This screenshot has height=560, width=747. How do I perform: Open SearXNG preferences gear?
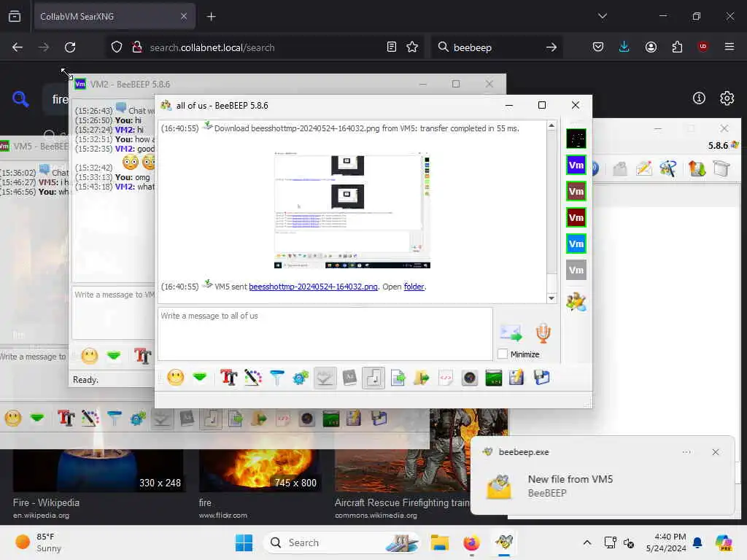point(727,98)
